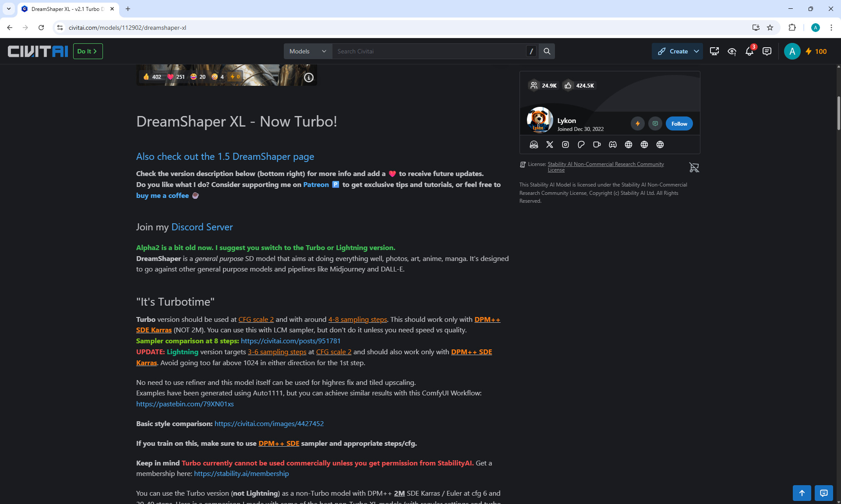Viewport: 841px width, 504px height.
Task: Open the Chrome tab search dropdown
Action: (8, 9)
